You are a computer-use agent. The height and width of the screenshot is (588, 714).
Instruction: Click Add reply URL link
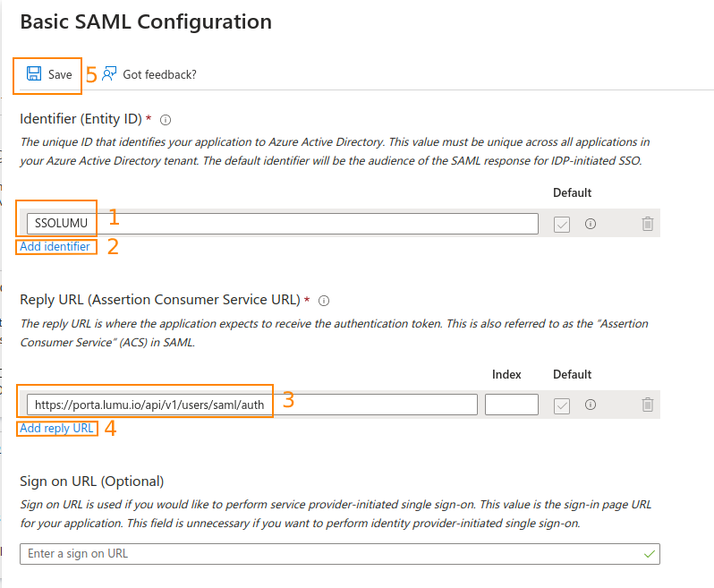click(56, 428)
